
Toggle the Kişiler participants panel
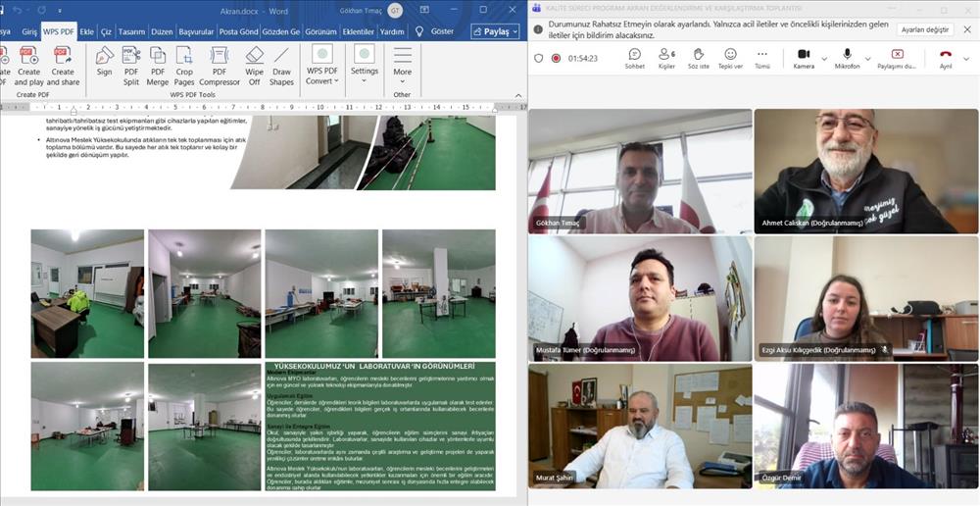[x=666, y=58]
